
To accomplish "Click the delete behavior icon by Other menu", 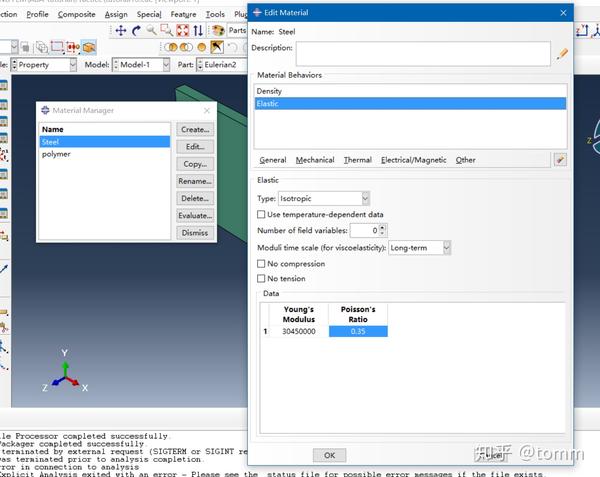I will [x=561, y=160].
